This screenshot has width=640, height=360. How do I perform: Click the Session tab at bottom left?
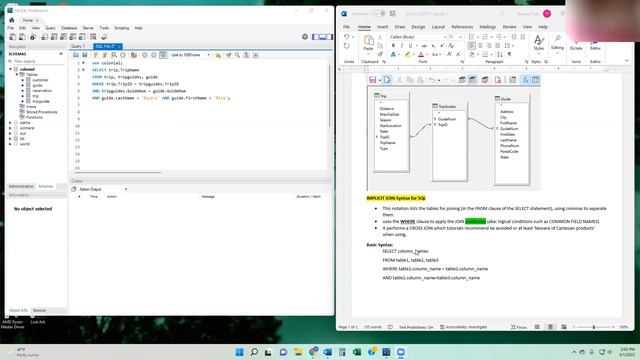click(39, 310)
